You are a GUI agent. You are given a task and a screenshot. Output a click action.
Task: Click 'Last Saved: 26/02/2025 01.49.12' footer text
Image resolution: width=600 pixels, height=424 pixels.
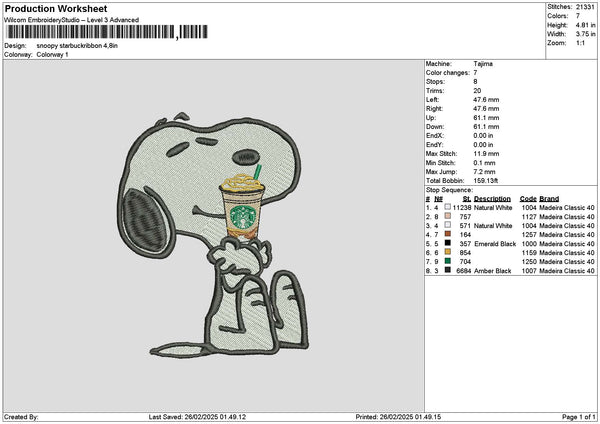[x=197, y=417]
